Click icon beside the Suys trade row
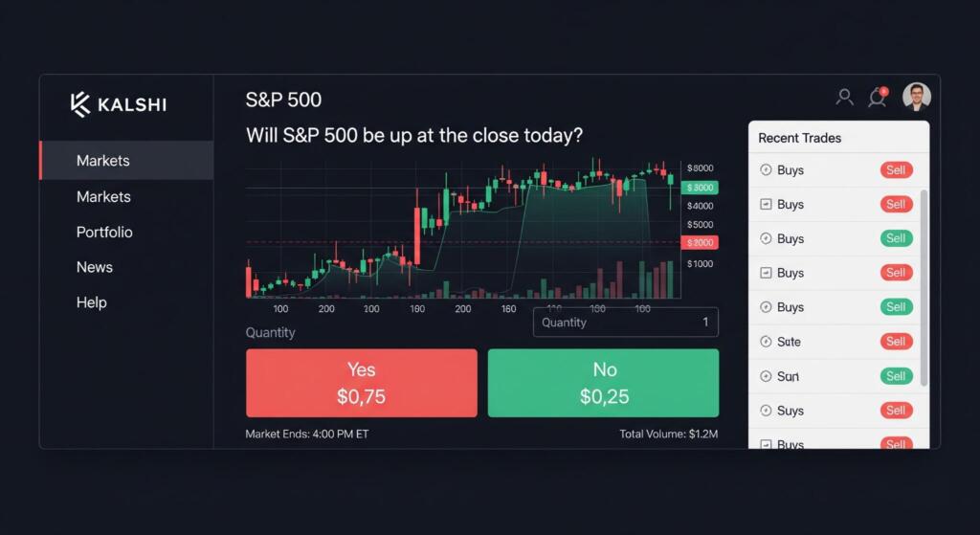 point(766,411)
